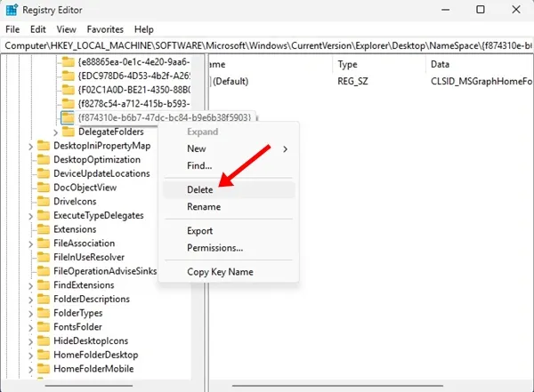Click the FolderDescriptions folder icon
The height and width of the screenshot is (392, 534).
click(x=44, y=299)
